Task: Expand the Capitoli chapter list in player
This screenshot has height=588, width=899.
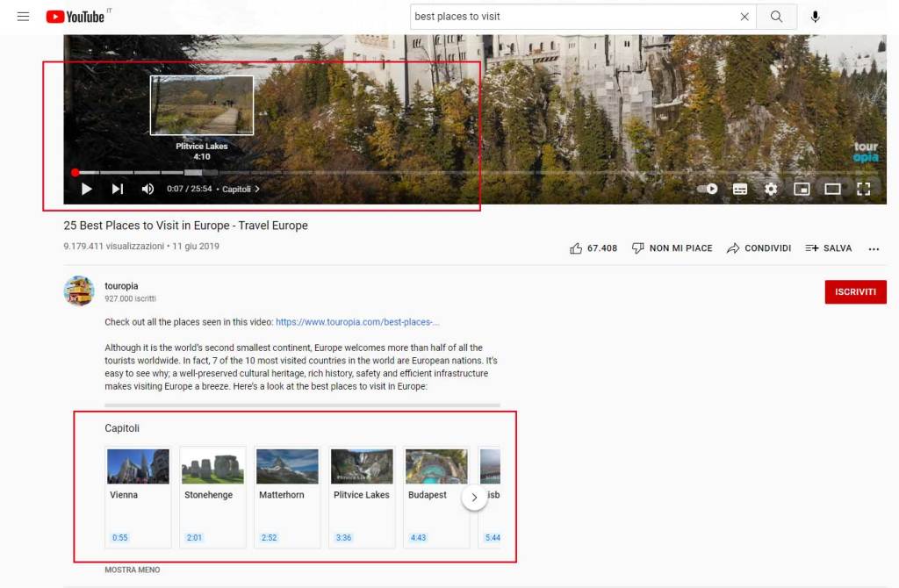Action: pyautogui.click(x=241, y=190)
